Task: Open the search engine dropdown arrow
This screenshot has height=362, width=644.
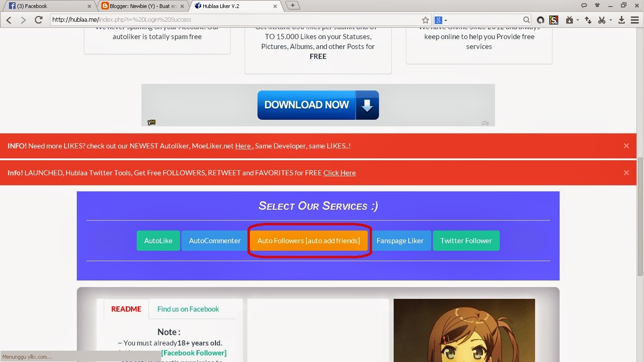Action: coord(446,20)
